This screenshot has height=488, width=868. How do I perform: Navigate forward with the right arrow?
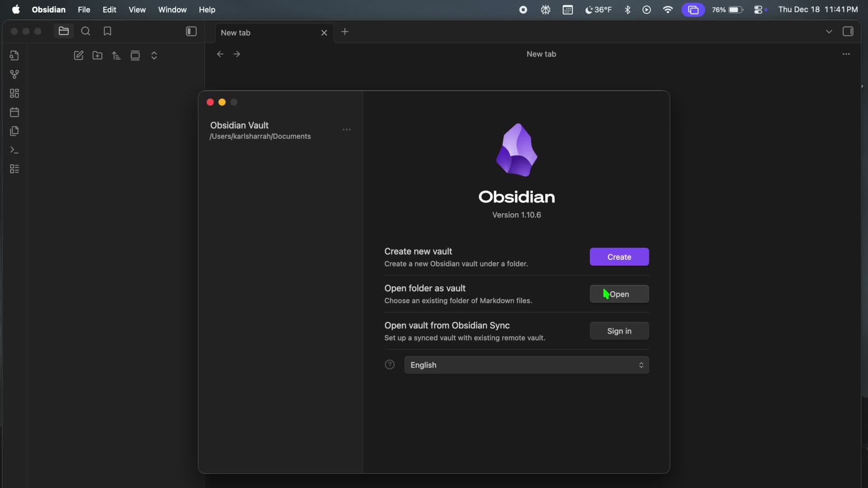click(x=237, y=54)
